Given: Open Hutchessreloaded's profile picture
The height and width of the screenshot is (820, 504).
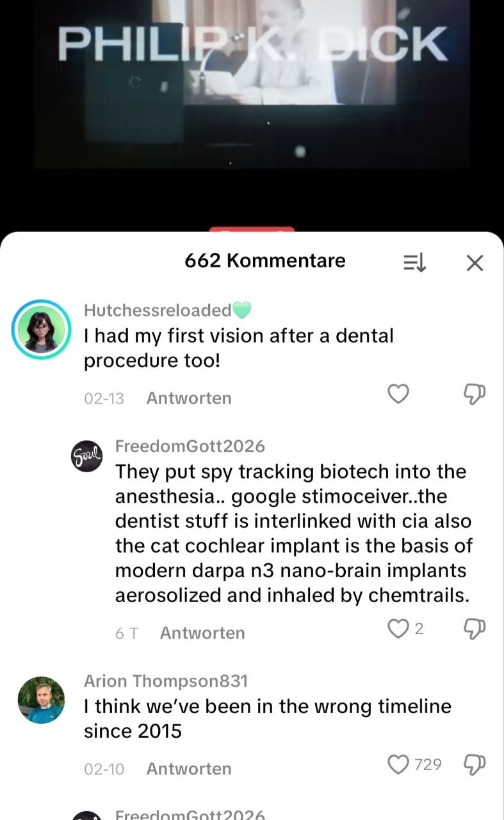Looking at the screenshot, I should tap(42, 329).
